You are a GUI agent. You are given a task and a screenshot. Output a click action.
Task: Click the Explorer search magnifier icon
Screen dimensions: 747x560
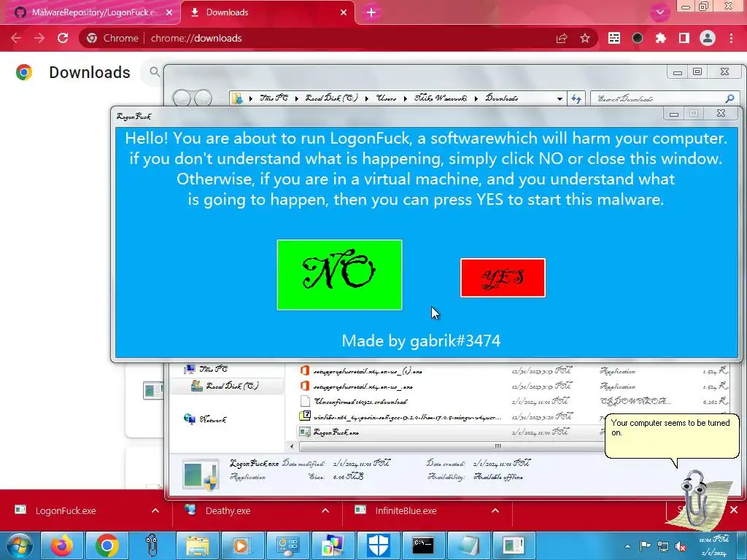729,98
